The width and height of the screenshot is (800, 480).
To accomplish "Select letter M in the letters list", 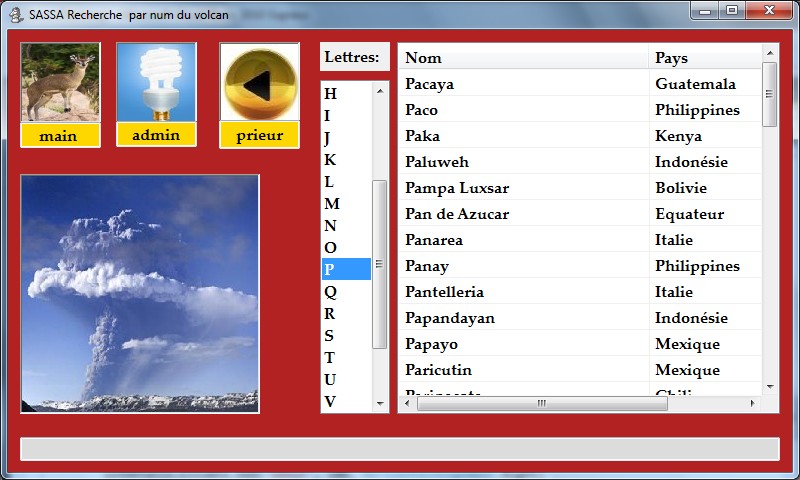I will click(331, 204).
